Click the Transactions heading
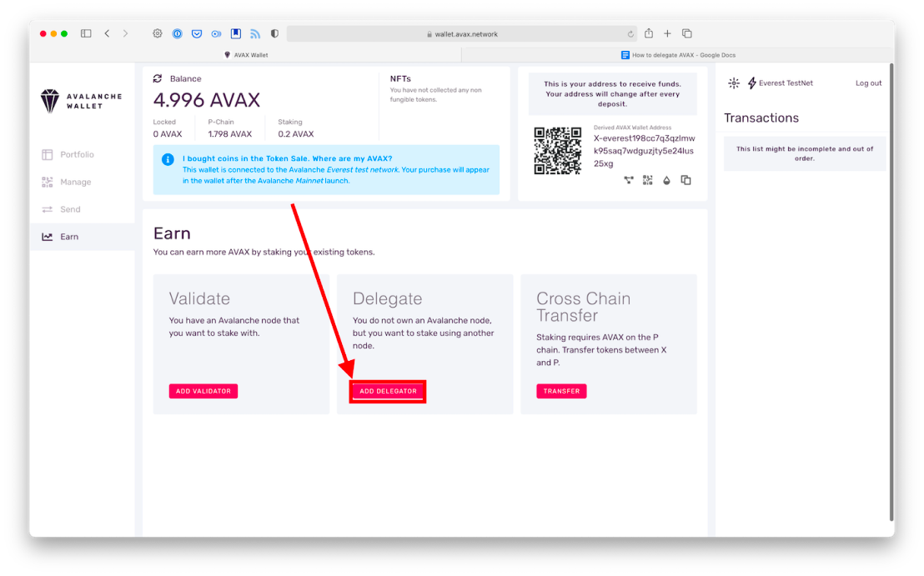924x576 pixels. (x=761, y=118)
